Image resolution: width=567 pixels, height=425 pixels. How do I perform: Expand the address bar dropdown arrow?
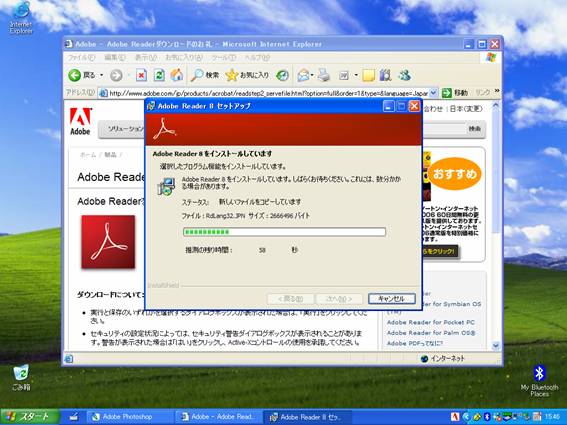click(x=434, y=93)
